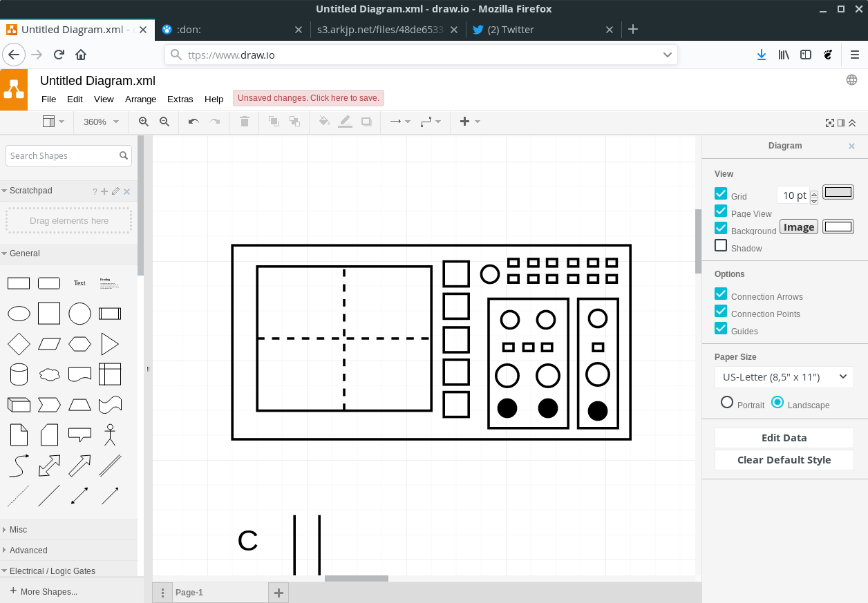868x603 pixels.
Task: Click the Zoom Out magnifier icon
Action: [164, 122]
